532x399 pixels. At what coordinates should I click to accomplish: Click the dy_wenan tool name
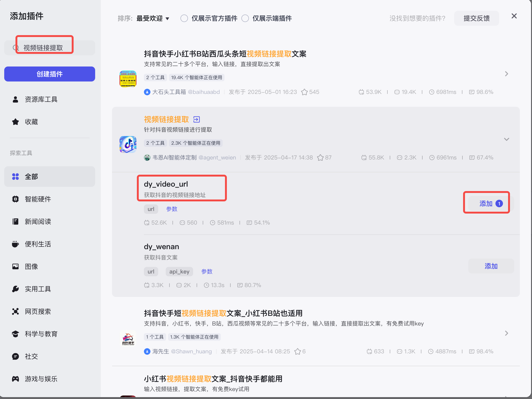161,247
